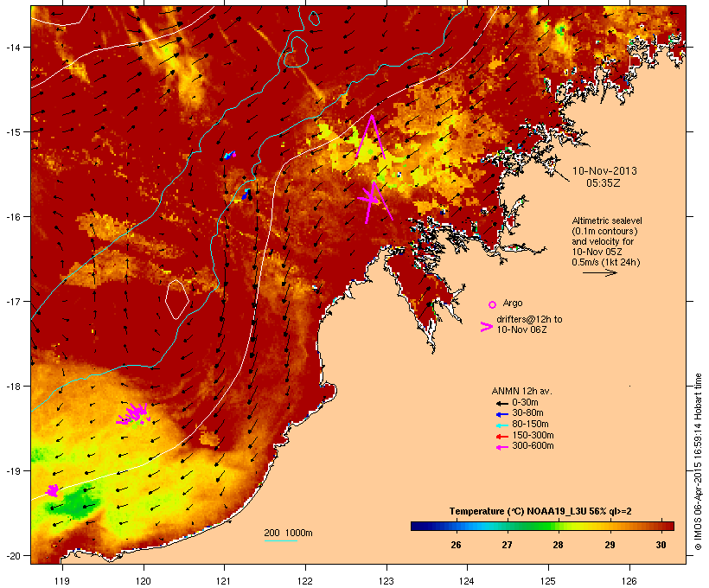Click the '(0.1m contours)' caption line
Viewport: 709px width, 588px height.
click(x=605, y=231)
